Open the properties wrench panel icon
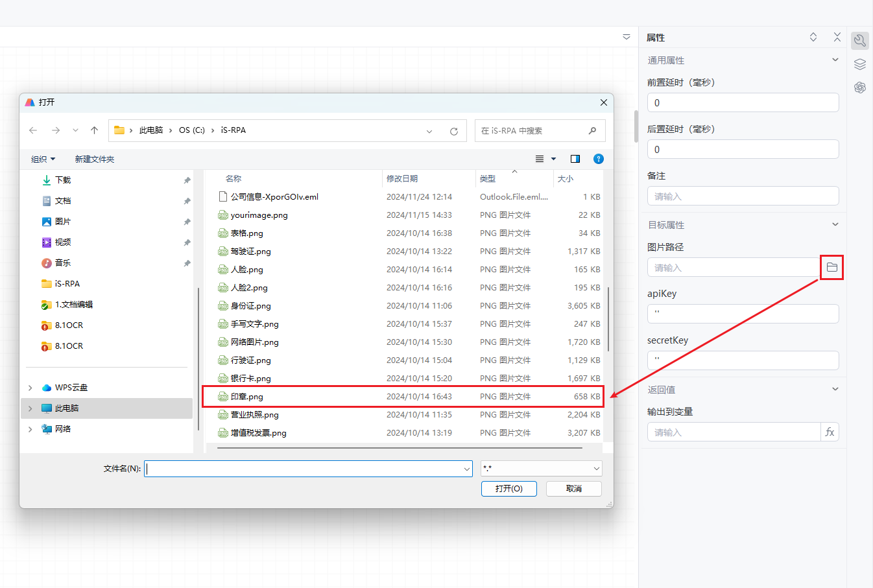 click(x=860, y=41)
